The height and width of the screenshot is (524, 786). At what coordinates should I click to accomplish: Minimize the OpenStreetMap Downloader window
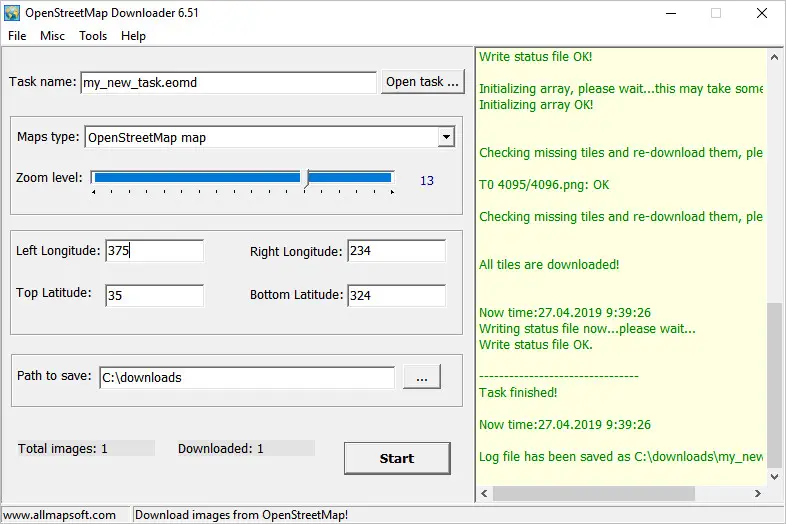[671, 13]
